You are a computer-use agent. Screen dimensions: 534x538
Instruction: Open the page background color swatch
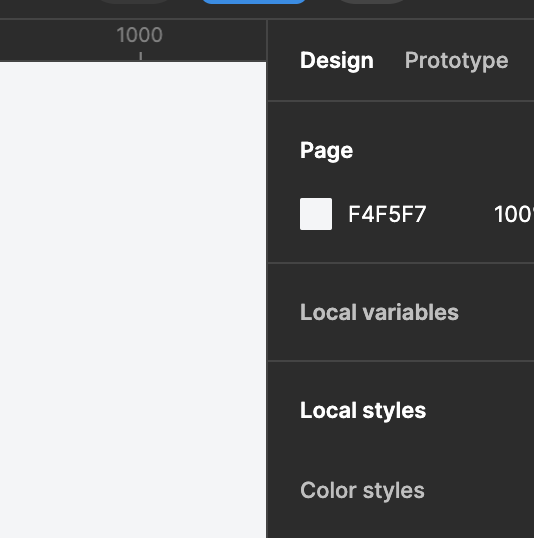[x=316, y=214]
